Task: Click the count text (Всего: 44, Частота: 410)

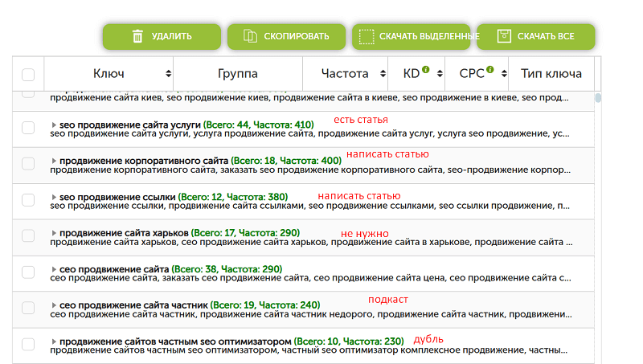Action: 259,125
